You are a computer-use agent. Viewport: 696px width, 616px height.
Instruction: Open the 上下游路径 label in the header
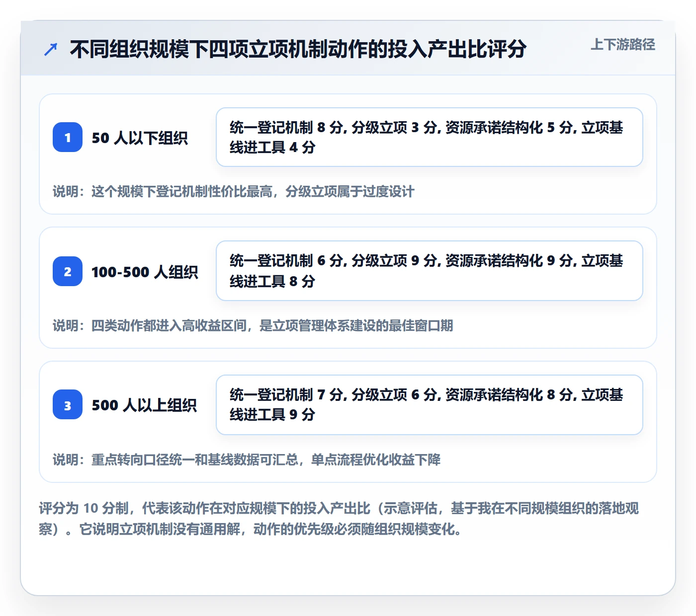[x=623, y=45]
